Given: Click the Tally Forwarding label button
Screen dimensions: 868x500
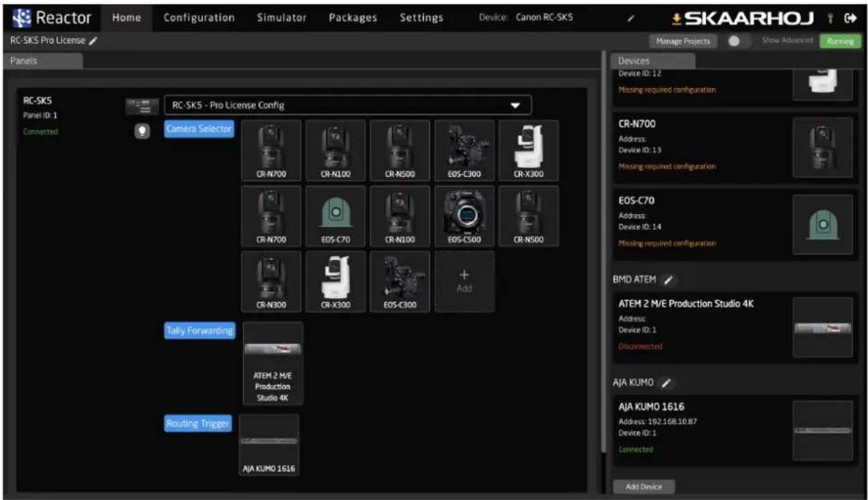Looking at the screenshot, I should click(199, 331).
